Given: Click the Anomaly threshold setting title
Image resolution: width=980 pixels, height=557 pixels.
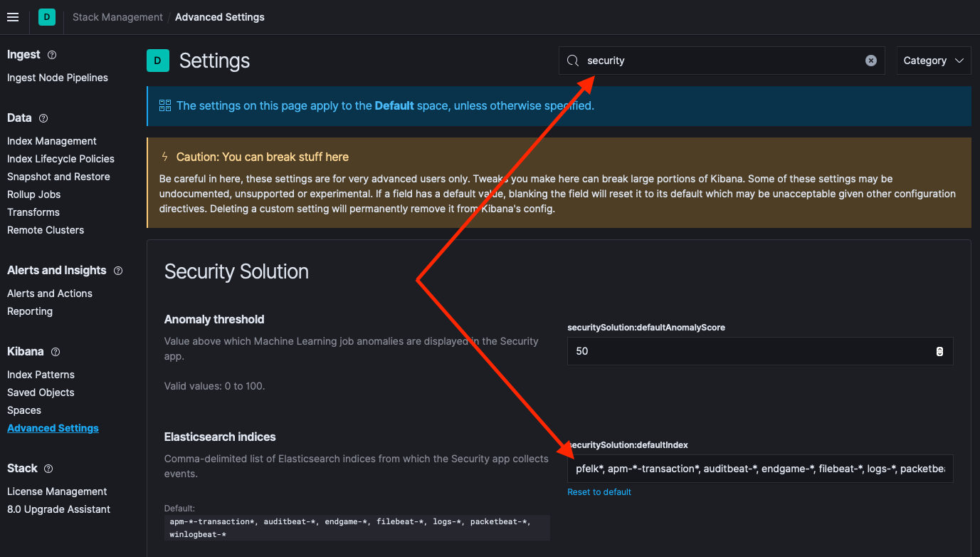Looking at the screenshot, I should pos(214,319).
